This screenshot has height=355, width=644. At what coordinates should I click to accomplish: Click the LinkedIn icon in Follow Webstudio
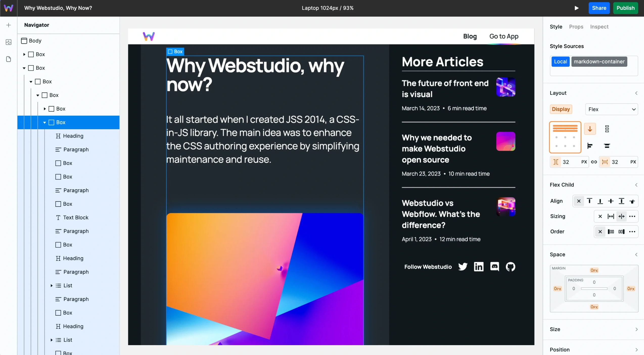point(478,267)
